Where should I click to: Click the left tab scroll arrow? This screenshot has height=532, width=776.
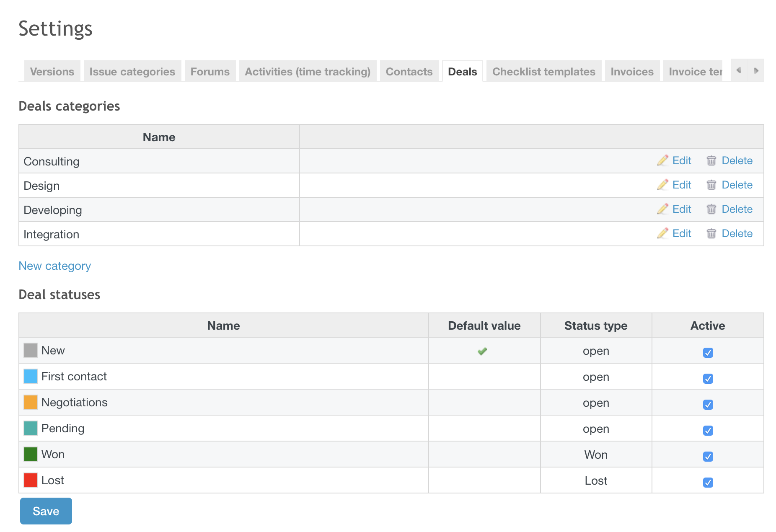coord(739,71)
